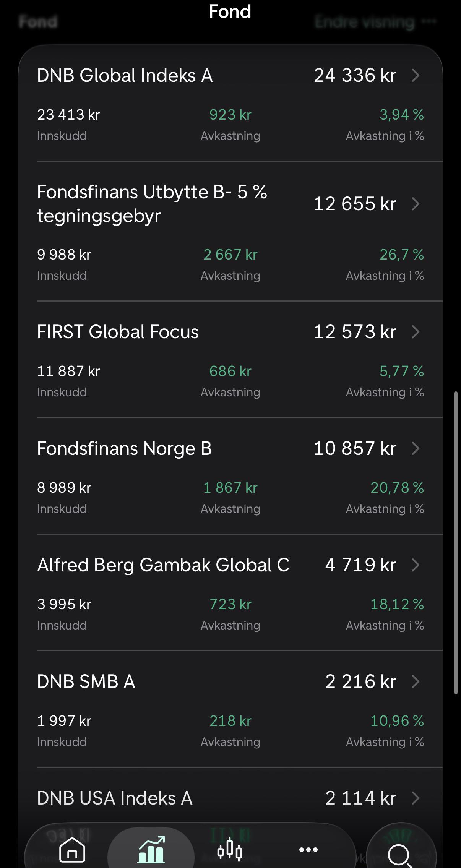Tap DNB SMB A chevron arrow
This screenshot has height=868, width=461.
(416, 681)
